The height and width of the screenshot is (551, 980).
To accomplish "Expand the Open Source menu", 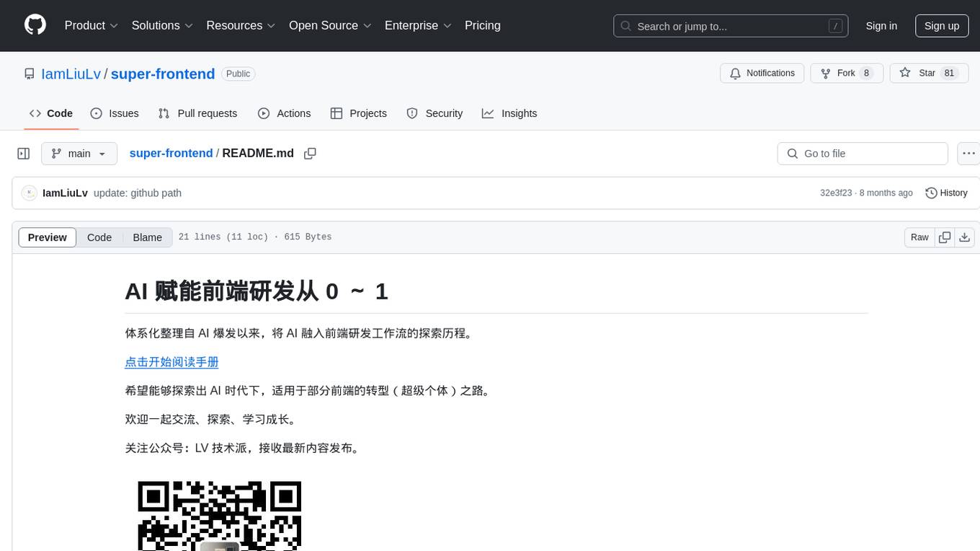I will pos(330,25).
